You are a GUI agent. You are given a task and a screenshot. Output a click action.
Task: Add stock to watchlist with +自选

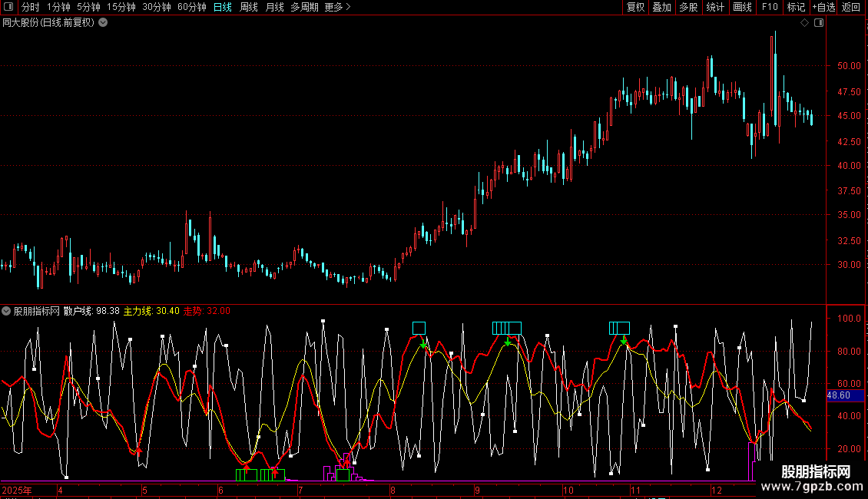823,7
